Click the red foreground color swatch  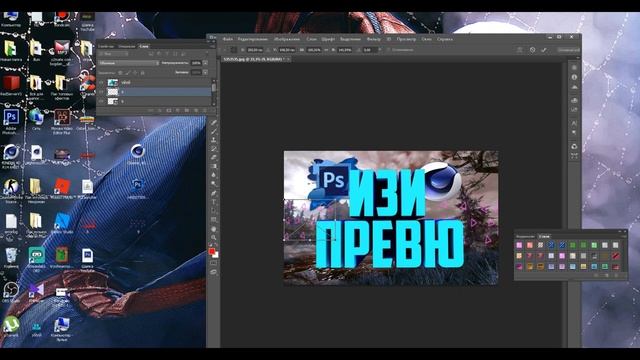click(212, 251)
